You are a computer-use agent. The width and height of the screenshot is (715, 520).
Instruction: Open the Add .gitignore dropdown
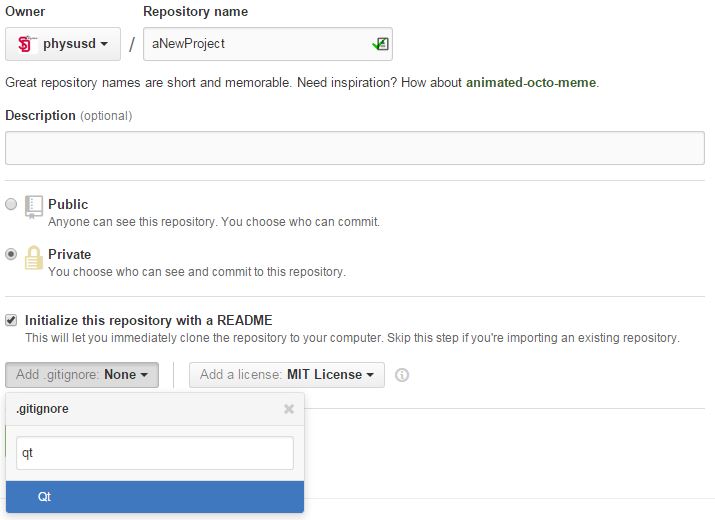point(82,375)
